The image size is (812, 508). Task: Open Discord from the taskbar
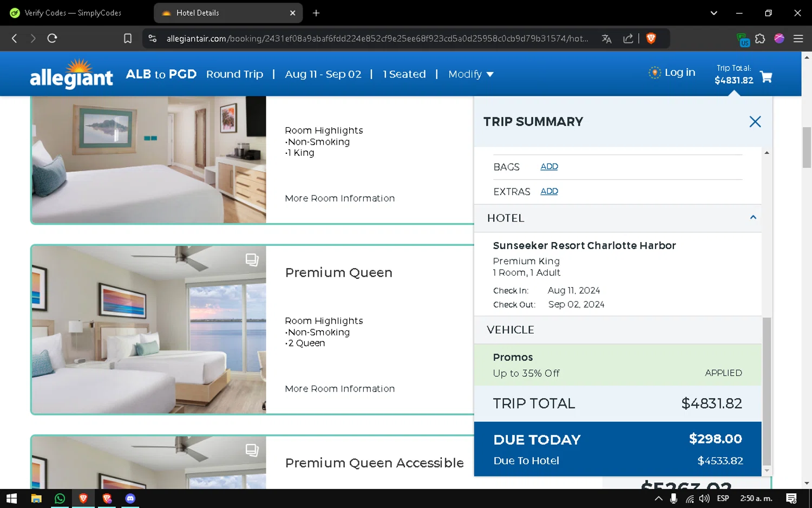[130, 498]
